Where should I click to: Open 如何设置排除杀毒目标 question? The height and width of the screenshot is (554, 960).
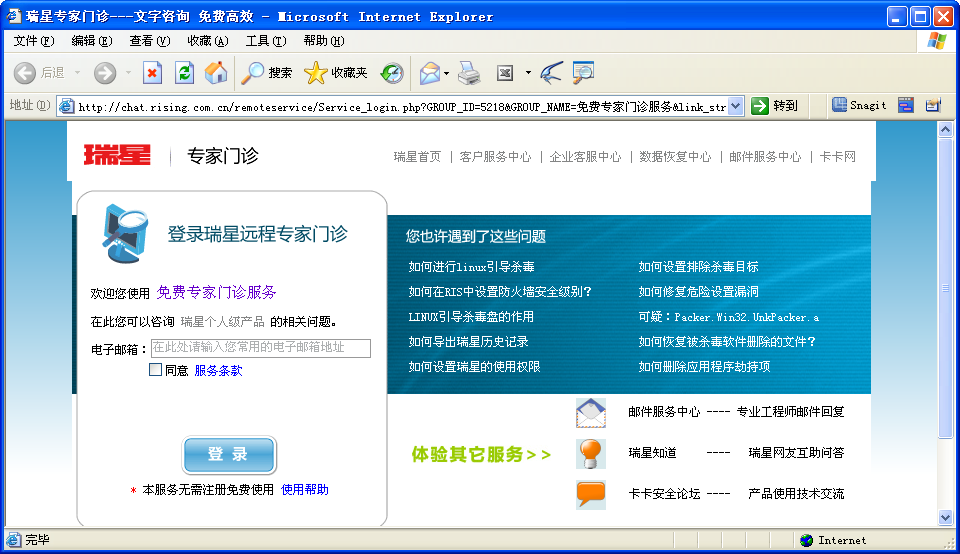click(x=698, y=267)
